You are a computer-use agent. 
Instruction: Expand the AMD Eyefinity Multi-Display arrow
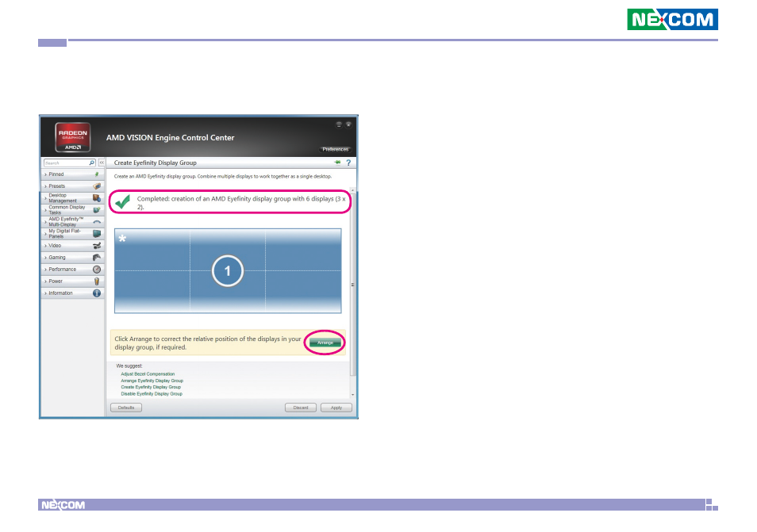(x=46, y=222)
